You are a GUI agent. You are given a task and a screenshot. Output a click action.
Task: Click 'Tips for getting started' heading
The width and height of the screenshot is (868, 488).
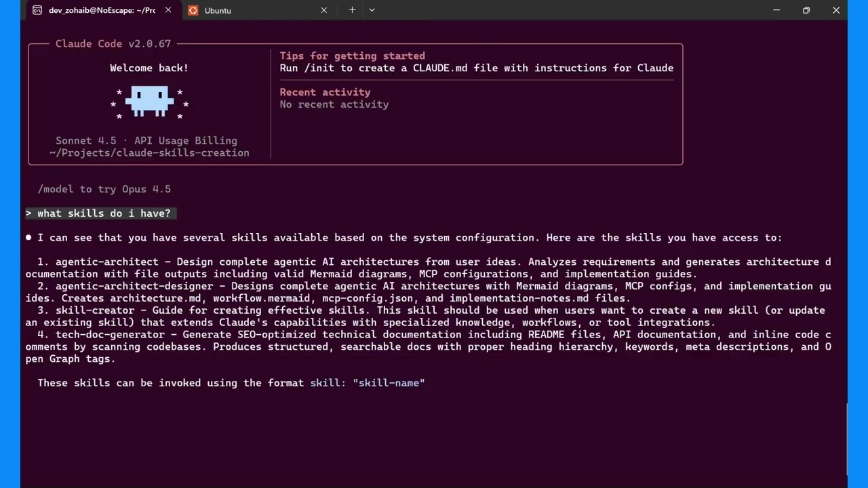coord(353,56)
